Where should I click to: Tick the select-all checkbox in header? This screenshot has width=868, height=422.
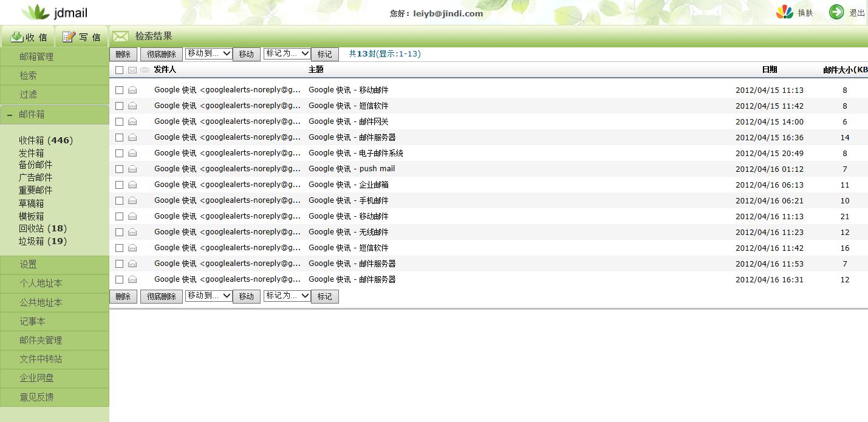[120, 70]
